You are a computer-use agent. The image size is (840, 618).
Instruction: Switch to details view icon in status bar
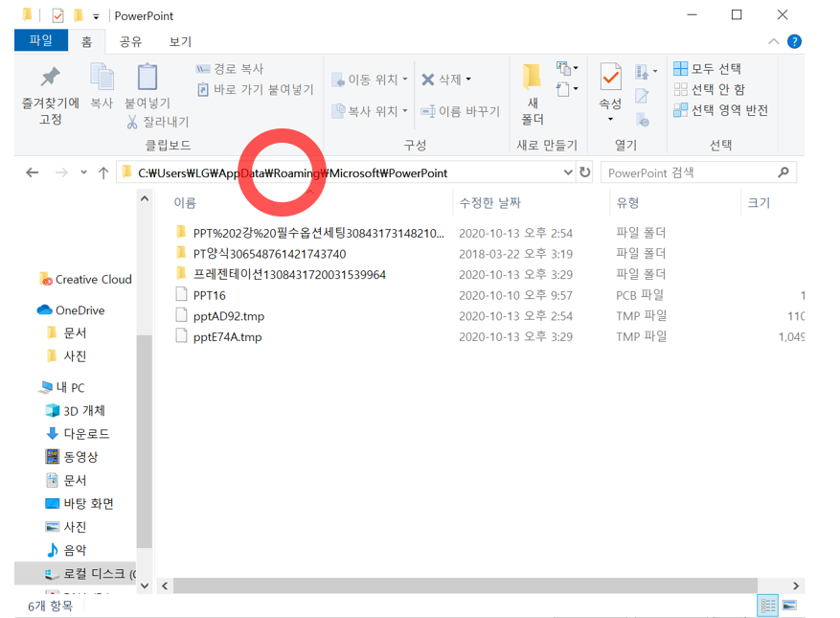[x=767, y=606]
